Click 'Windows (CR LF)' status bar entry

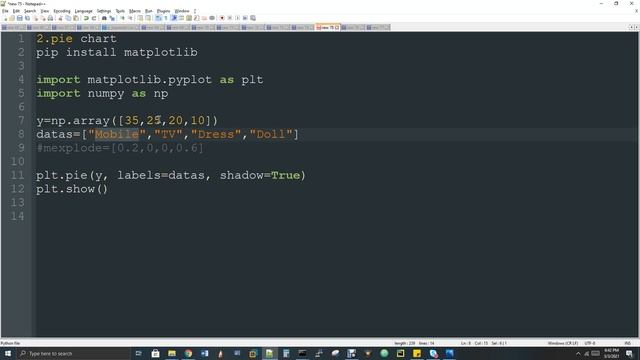tap(562, 343)
